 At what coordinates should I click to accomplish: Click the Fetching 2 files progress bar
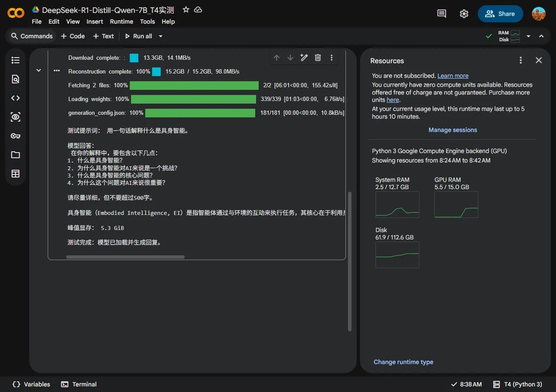point(194,86)
